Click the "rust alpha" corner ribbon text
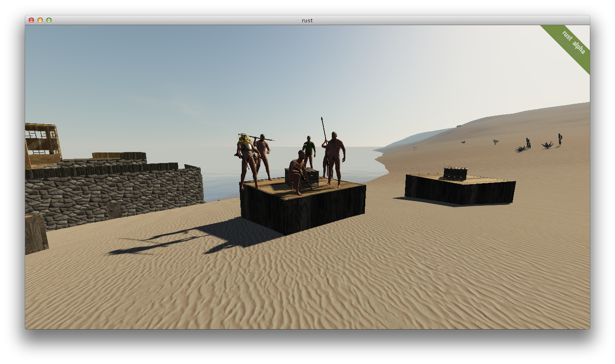Viewport: 615px width, 364px height. click(574, 42)
